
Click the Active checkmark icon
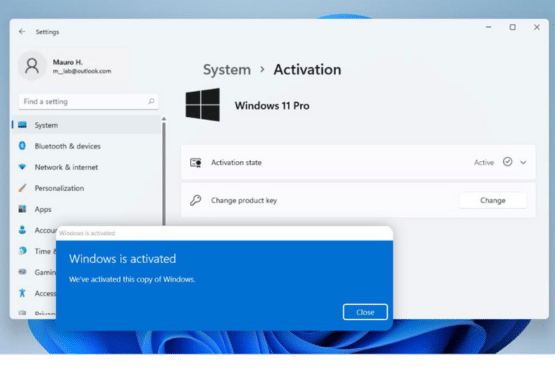[x=507, y=162]
